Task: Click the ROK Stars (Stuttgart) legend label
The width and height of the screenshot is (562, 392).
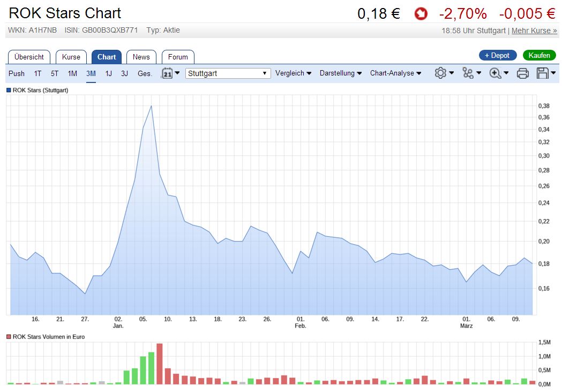Action: pos(41,91)
